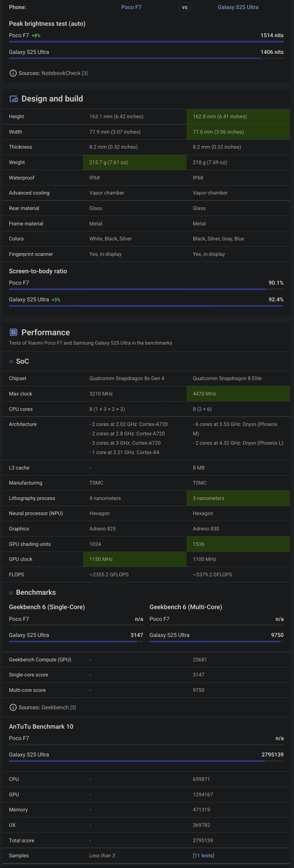Viewport: 294px width, 868px height.
Task: Click the info icon beside Geekbench sources
Action: (13, 707)
